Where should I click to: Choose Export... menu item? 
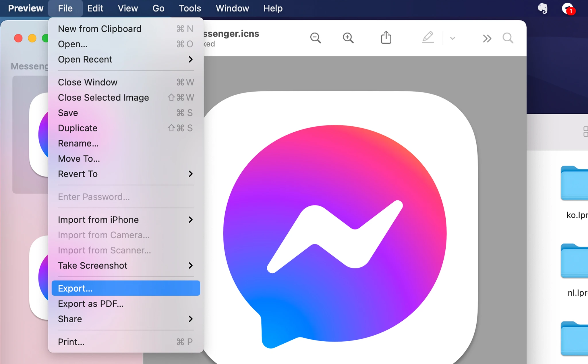click(126, 288)
